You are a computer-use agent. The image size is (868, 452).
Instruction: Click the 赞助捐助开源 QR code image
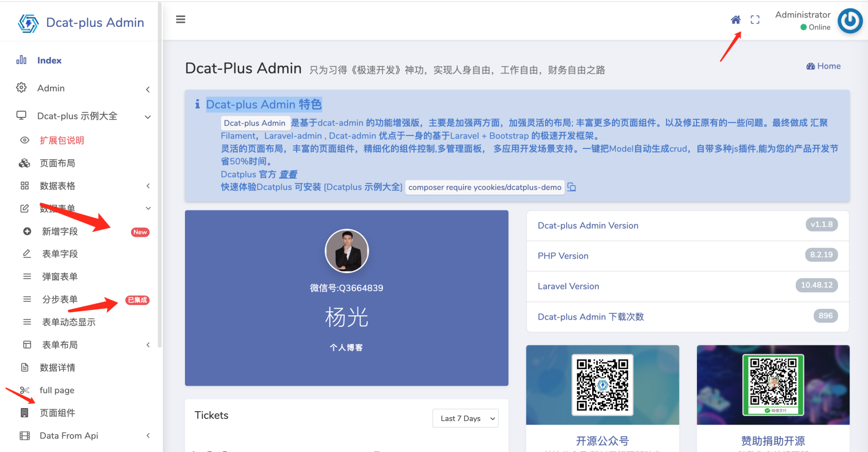click(773, 385)
